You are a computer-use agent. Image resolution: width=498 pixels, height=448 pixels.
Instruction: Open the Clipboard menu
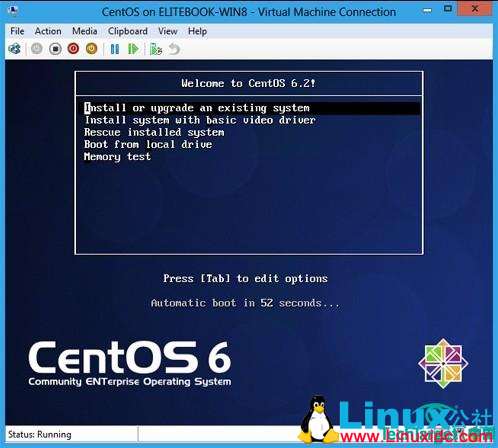click(128, 31)
